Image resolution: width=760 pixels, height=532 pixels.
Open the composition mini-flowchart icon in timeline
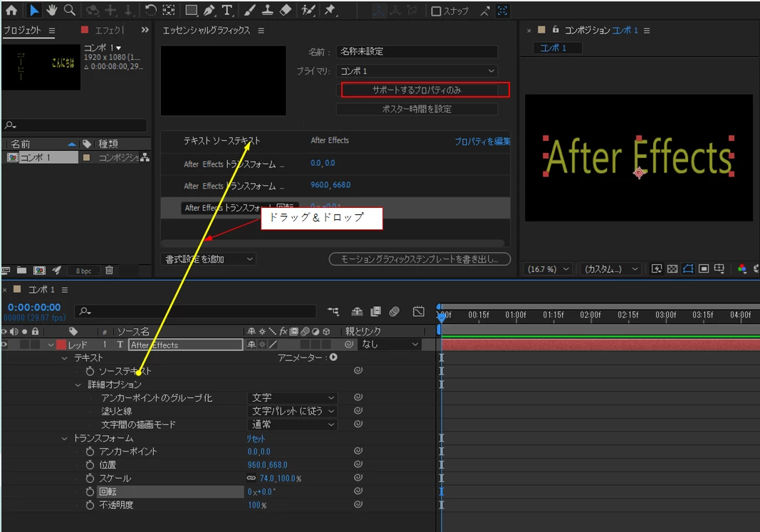tap(333, 311)
